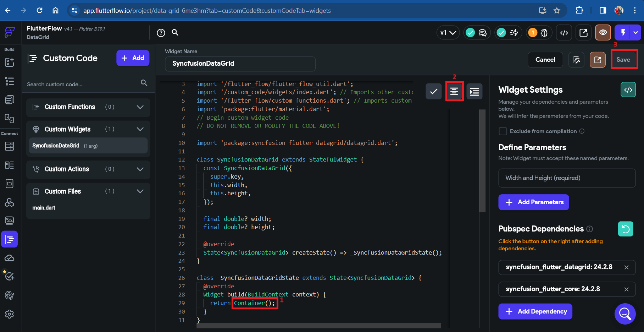Click the Add Parameters button
This screenshot has height=332, width=644.
point(533,202)
